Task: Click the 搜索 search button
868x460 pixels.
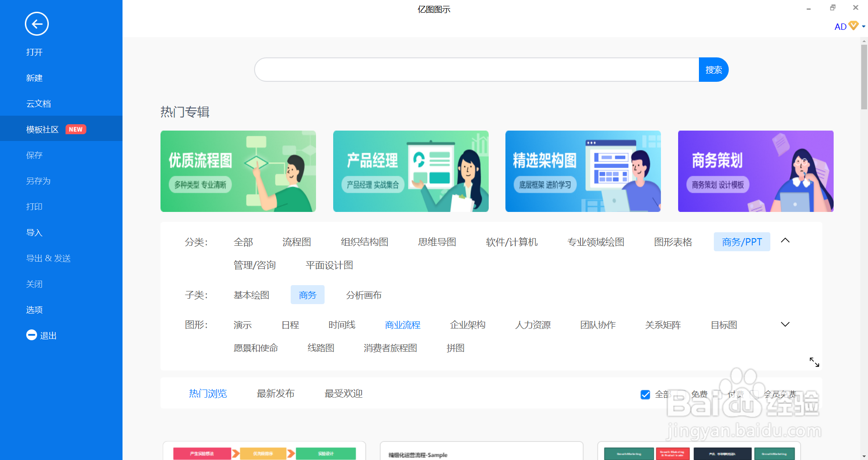Action: tap(713, 70)
